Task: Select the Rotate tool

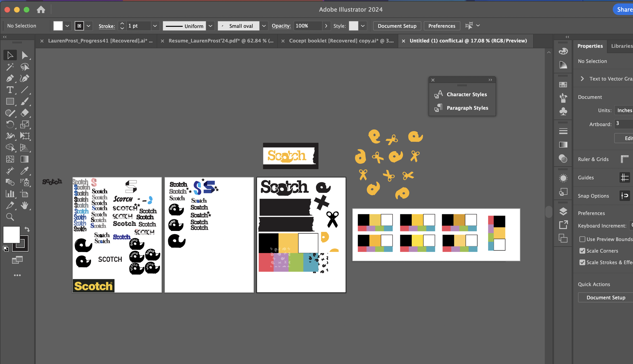Action: pos(10,124)
